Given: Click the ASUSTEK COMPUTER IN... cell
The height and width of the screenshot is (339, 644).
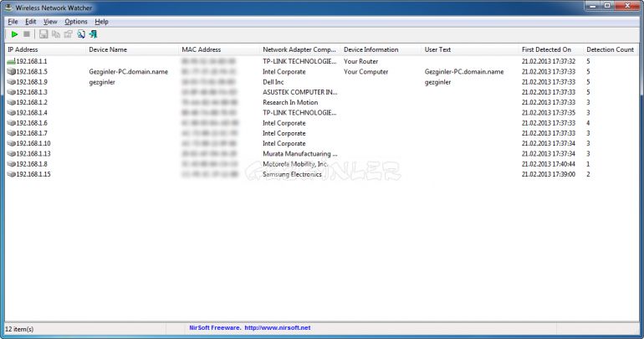Looking at the screenshot, I should click(x=299, y=92).
